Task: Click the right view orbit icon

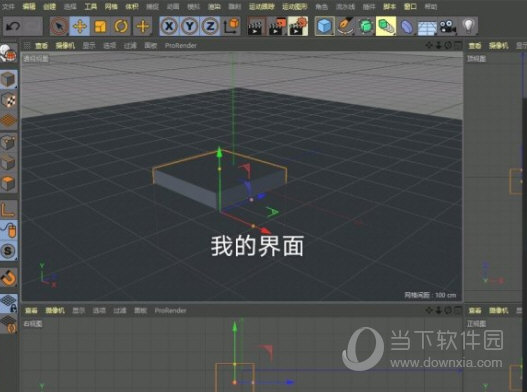Action: [448, 310]
